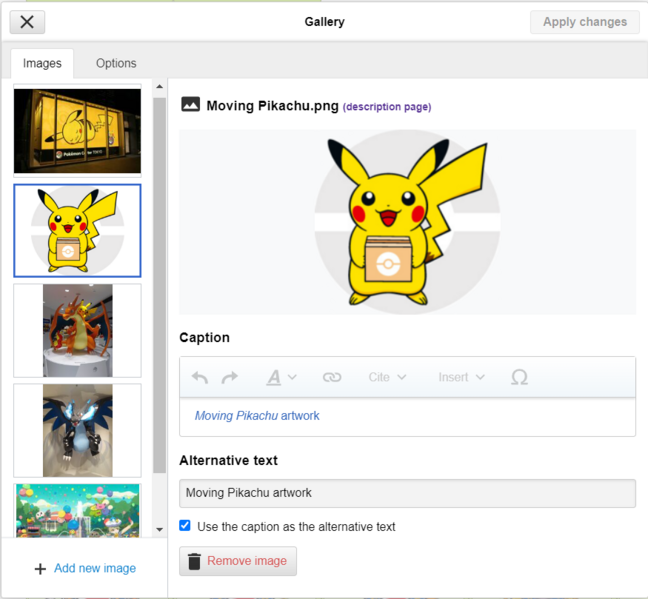Click the Alternative text input field
This screenshot has height=599, width=648.
(x=407, y=493)
